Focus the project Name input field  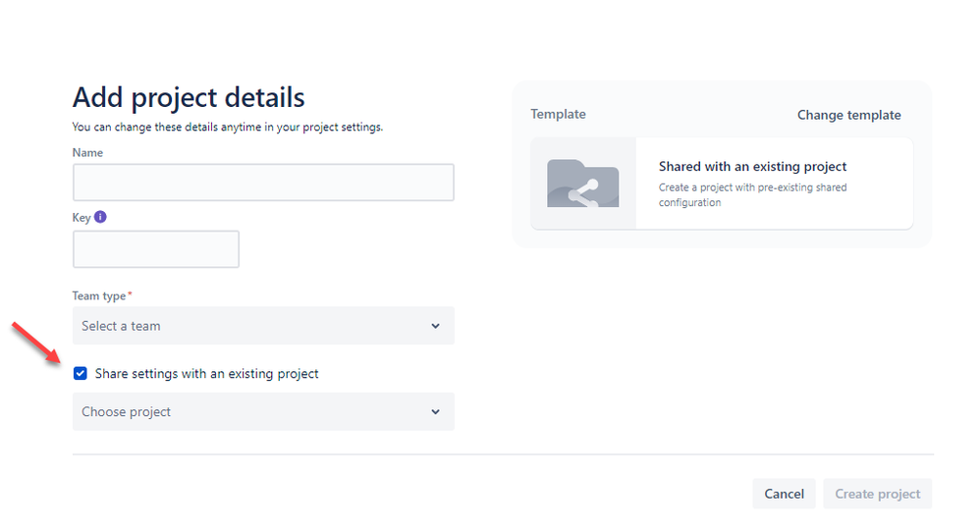click(x=263, y=183)
